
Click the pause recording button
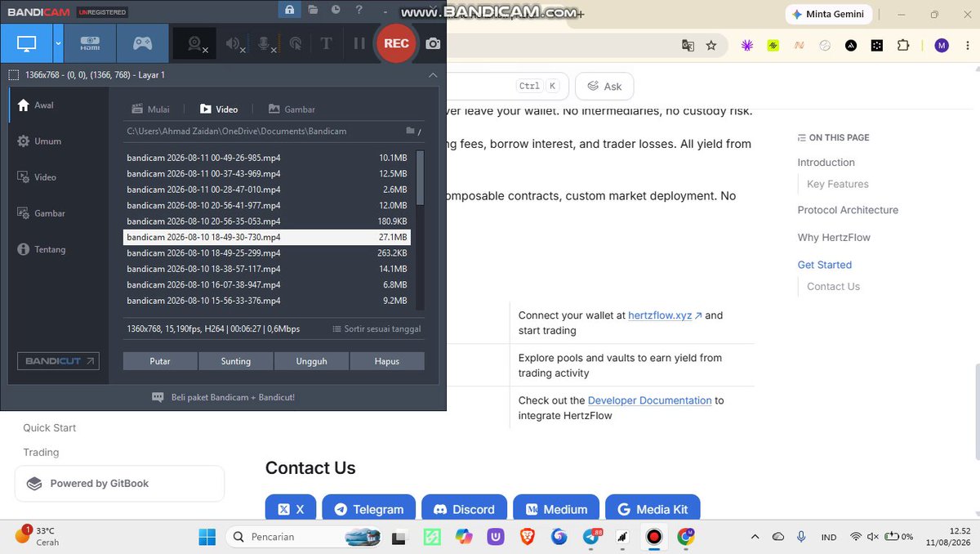359,43
